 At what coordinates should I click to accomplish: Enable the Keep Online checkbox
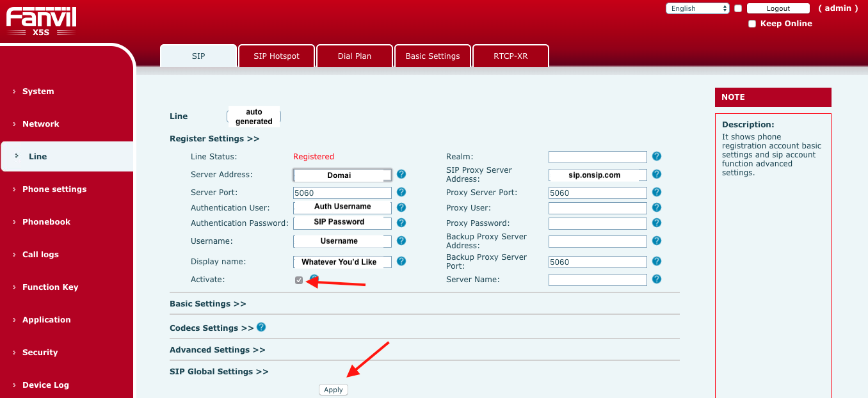click(753, 24)
